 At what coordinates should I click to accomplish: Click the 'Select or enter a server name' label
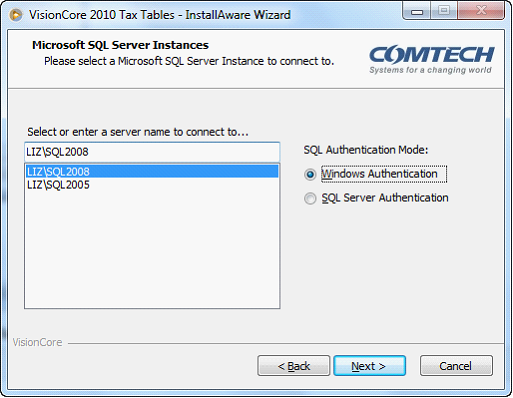click(x=138, y=132)
